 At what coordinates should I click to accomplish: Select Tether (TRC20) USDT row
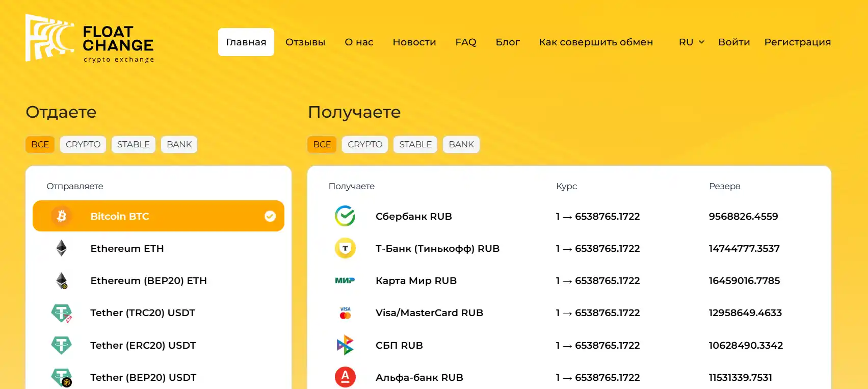tap(159, 313)
